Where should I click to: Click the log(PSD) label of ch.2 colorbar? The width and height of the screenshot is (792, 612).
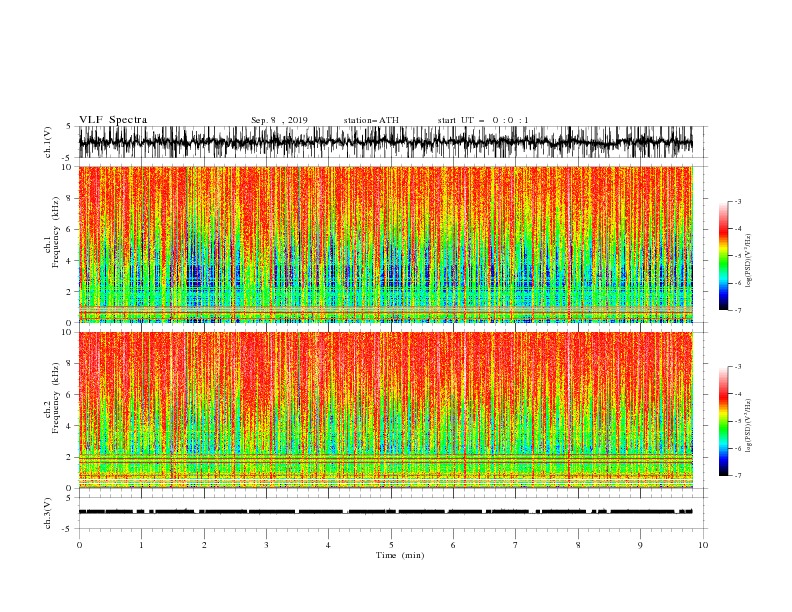click(x=748, y=426)
